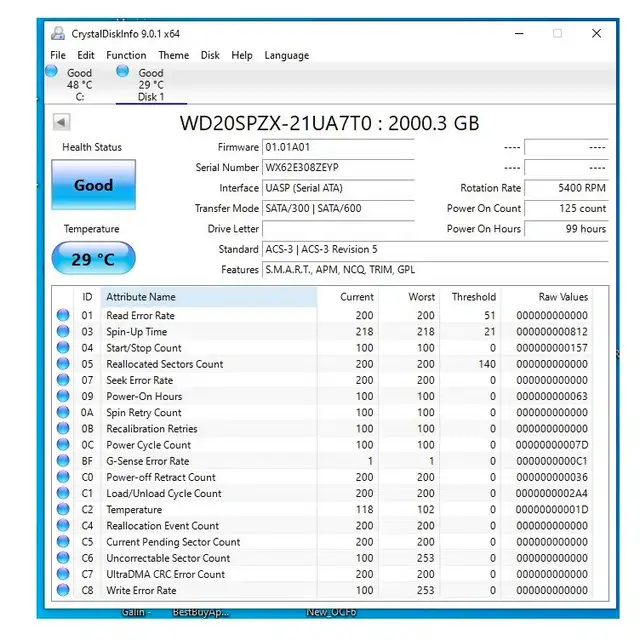
Task: Click the status orb for Spin Retry Count
Action: click(63, 412)
